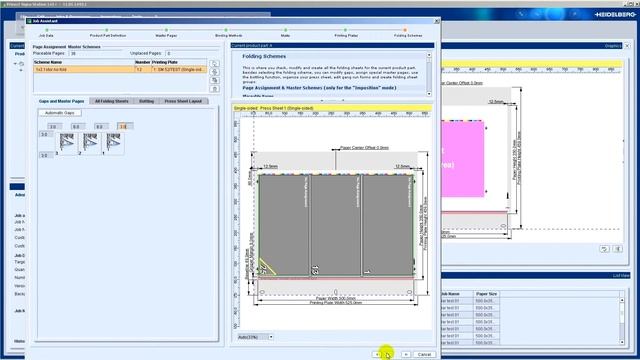Screen dimensions: 640x360
Task: Switch to the Press Sheet Layout tab
Action: (x=183, y=101)
